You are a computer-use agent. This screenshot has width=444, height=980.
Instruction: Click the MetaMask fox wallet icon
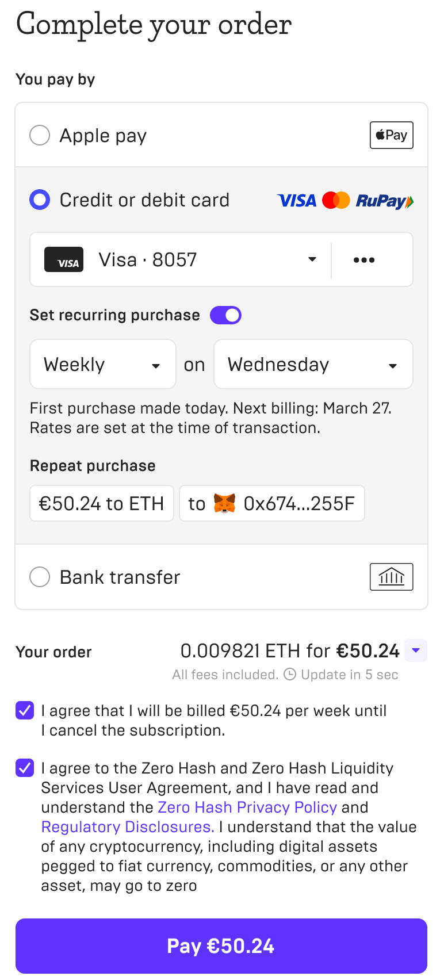(224, 503)
